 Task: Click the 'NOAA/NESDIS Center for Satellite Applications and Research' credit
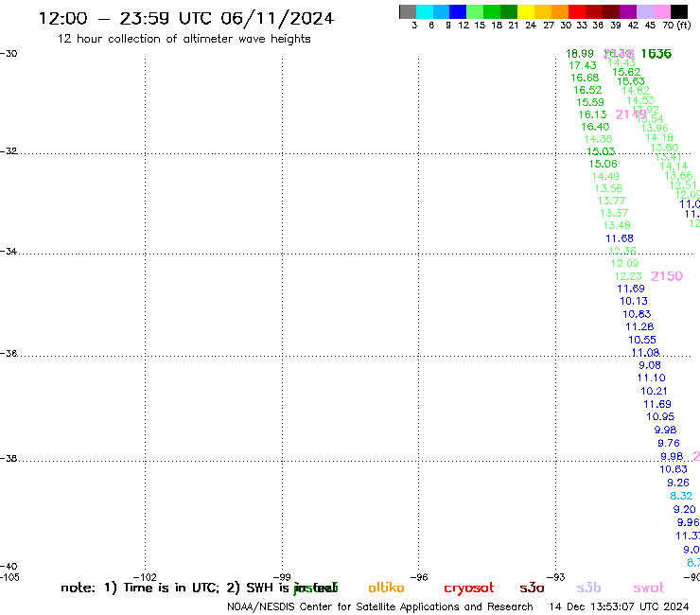380,607
